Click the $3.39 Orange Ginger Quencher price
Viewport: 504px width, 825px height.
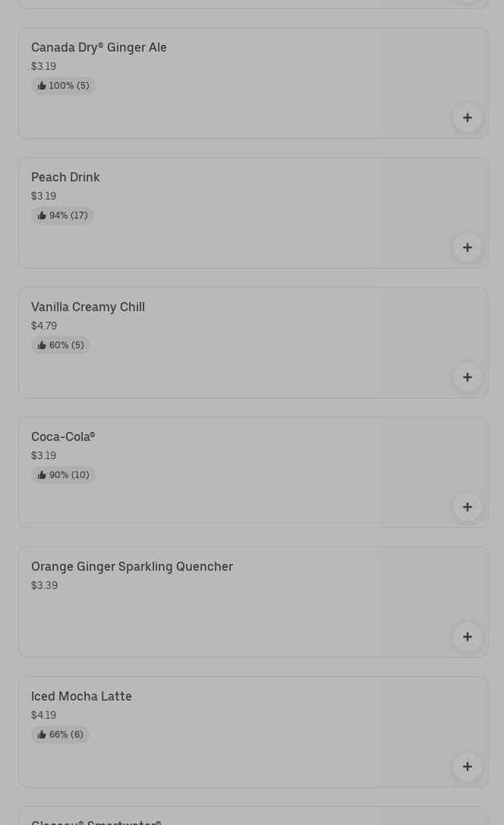click(44, 585)
